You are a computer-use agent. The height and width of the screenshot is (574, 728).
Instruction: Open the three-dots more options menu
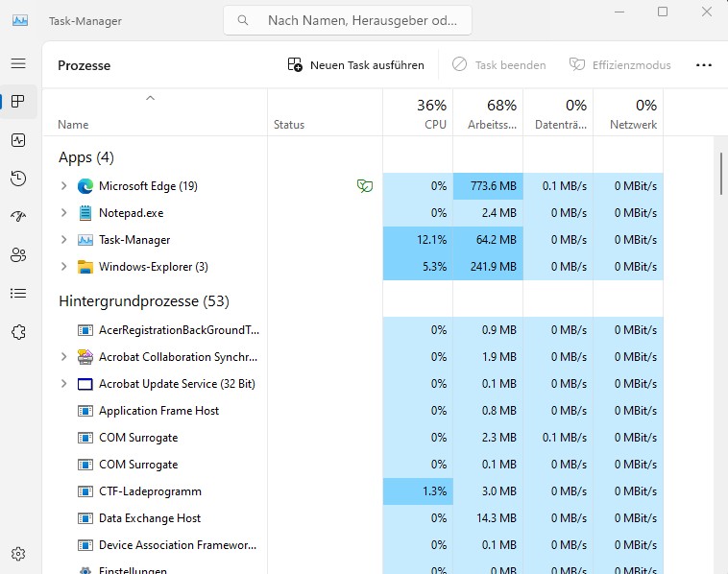704,65
